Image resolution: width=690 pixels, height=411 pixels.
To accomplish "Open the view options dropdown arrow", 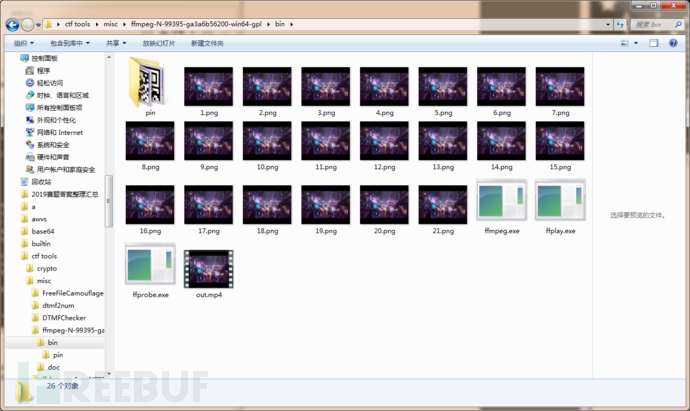I will (636, 43).
